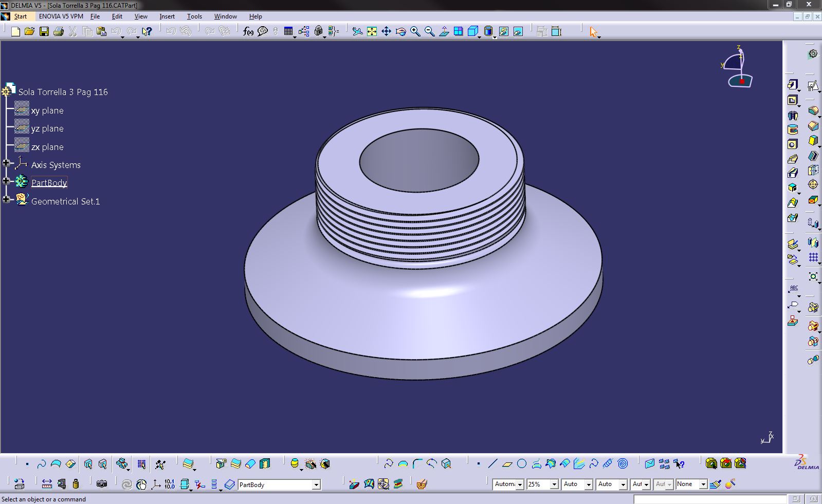This screenshot has height=504, width=822.
Task: Click the Measure Inertia weight icon
Action: coord(76,484)
